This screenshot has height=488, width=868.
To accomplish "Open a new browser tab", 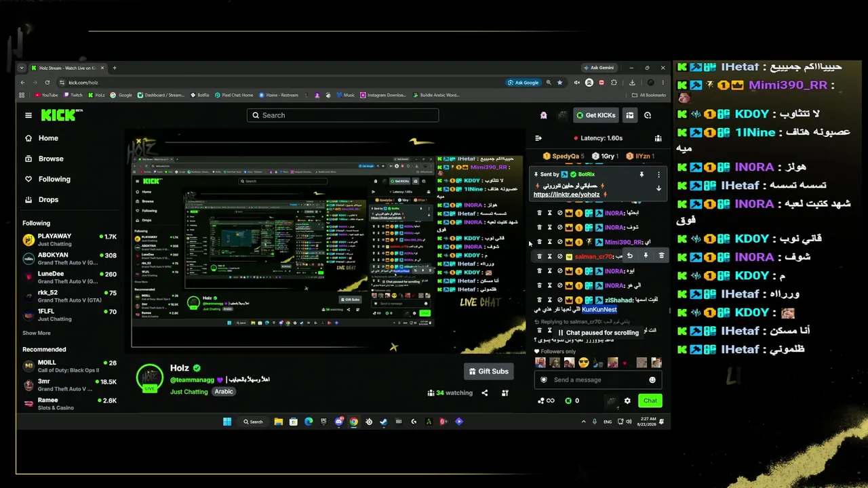I will (115, 68).
